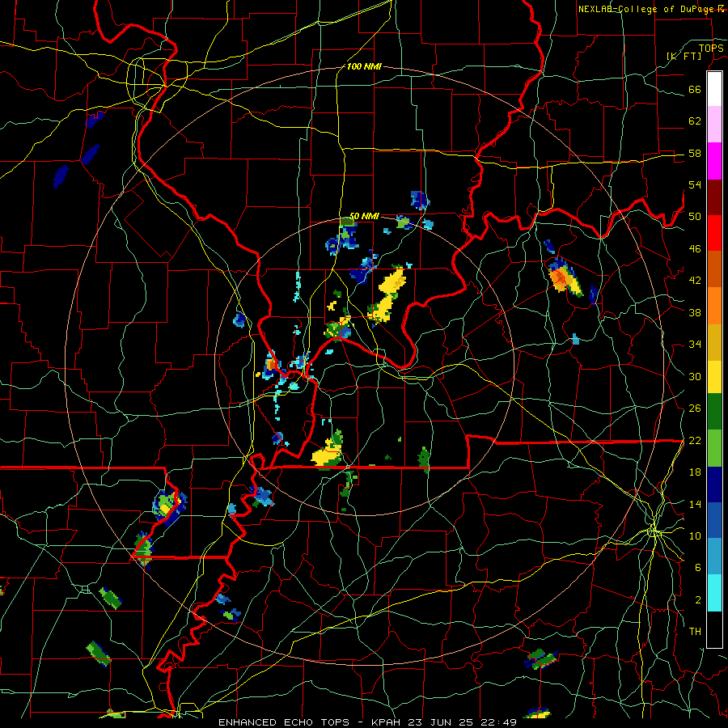The width and height of the screenshot is (728, 728).
Task: Click the cyan band in the color scale
Action: (x=714, y=593)
